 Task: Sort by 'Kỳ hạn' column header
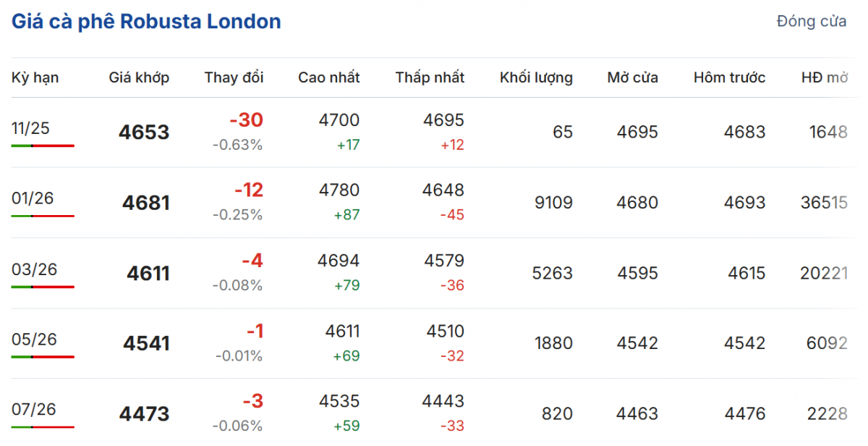point(35,77)
